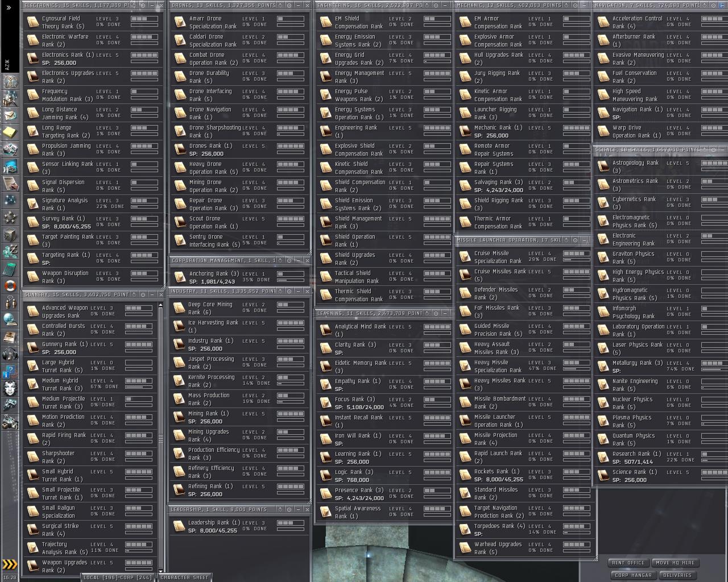Screen dimensions: 728x582
Task: Open the pale face portrait icon
Action: point(10,388)
